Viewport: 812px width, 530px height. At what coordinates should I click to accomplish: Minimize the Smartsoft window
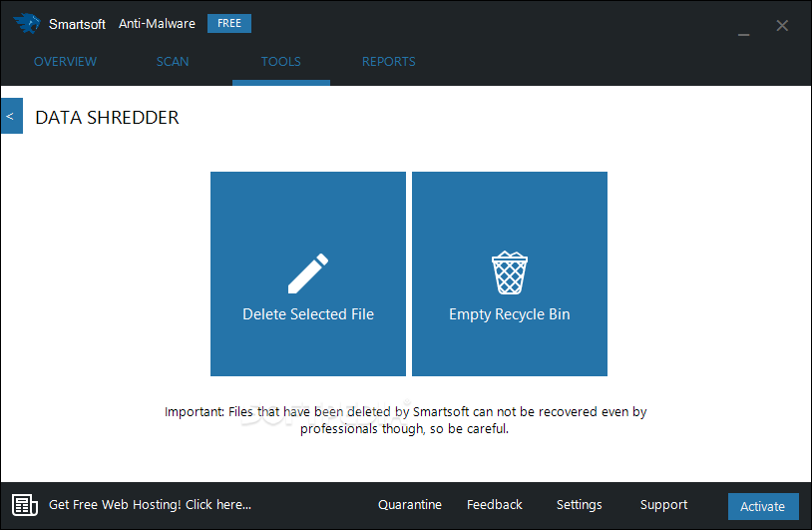743,34
